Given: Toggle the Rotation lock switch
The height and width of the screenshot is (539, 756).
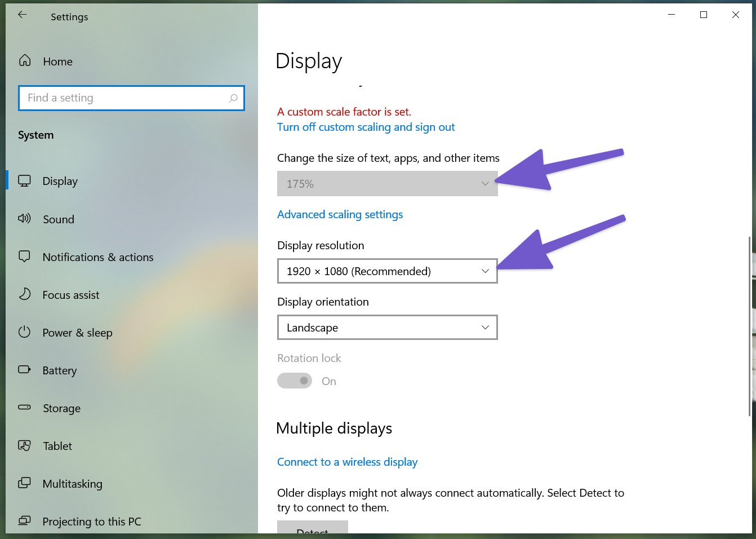Looking at the screenshot, I should coord(295,381).
